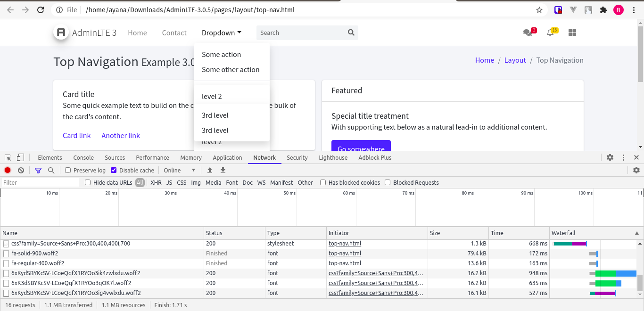
Task: Open the network throttling dropdown showing Online
Action: [180, 170]
